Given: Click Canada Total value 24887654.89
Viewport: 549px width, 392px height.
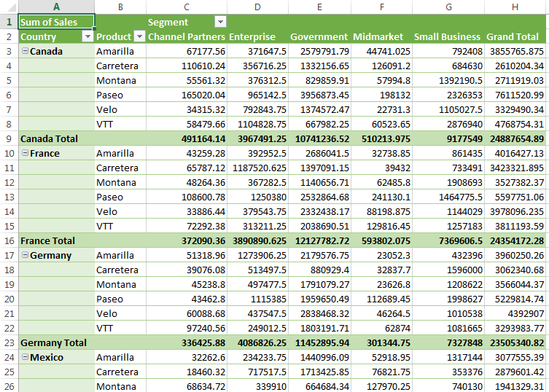Looking at the screenshot, I should coord(515,138).
